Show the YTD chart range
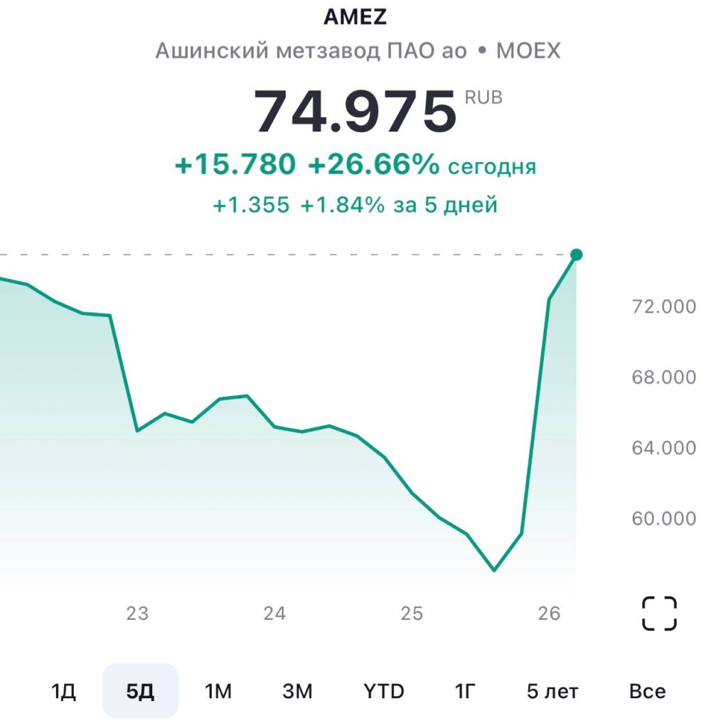The width and height of the screenshot is (711, 728). [x=383, y=691]
